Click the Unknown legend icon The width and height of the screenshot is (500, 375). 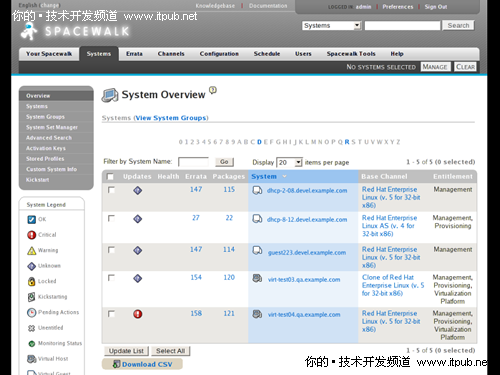(31, 266)
